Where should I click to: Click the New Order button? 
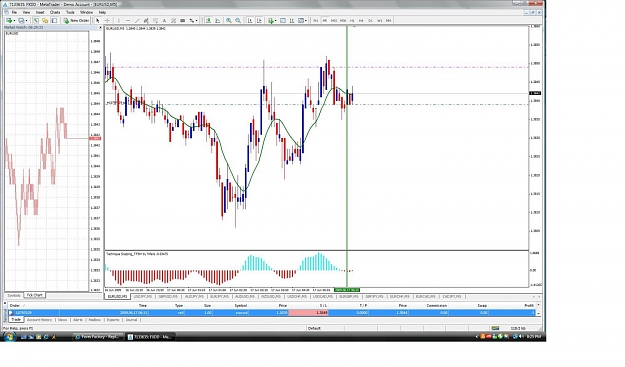[x=77, y=20]
